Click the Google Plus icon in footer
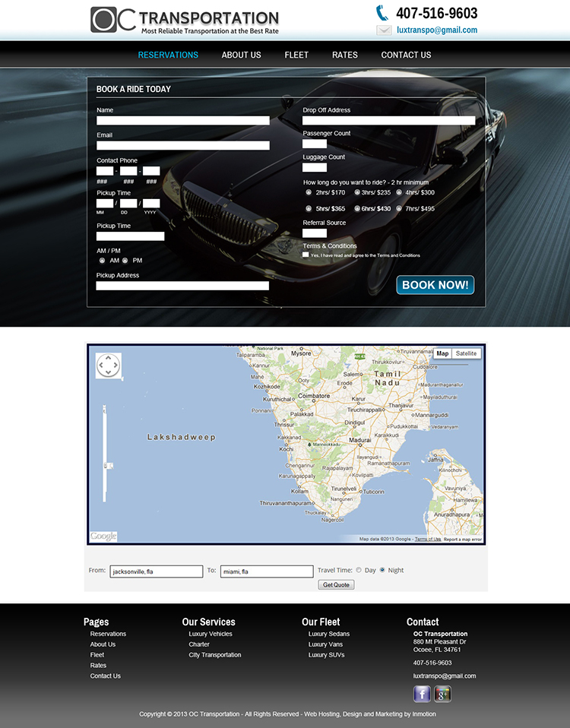 (442, 693)
